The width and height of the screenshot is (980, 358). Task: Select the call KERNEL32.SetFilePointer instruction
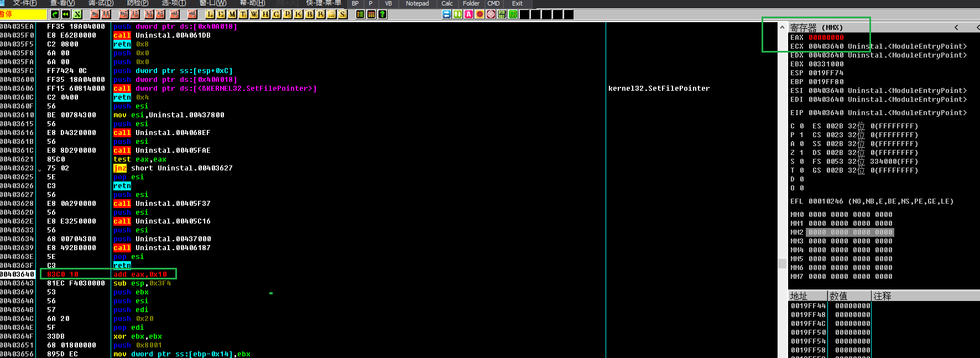[215, 89]
